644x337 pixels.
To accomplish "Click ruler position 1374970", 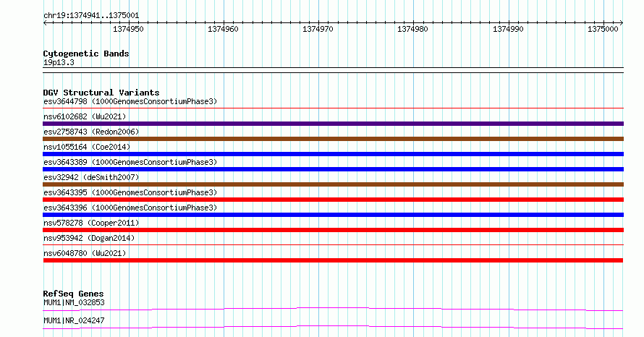I will click(x=318, y=29).
